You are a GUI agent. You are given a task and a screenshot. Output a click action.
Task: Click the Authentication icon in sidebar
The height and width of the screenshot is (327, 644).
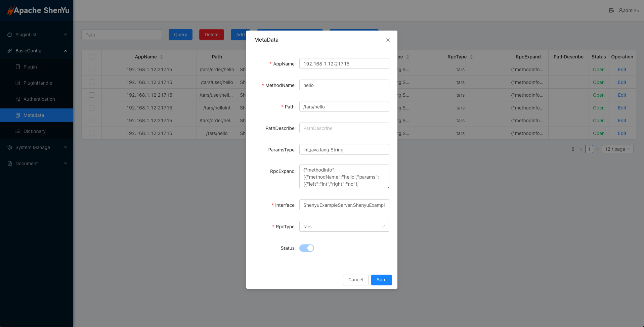click(x=18, y=99)
